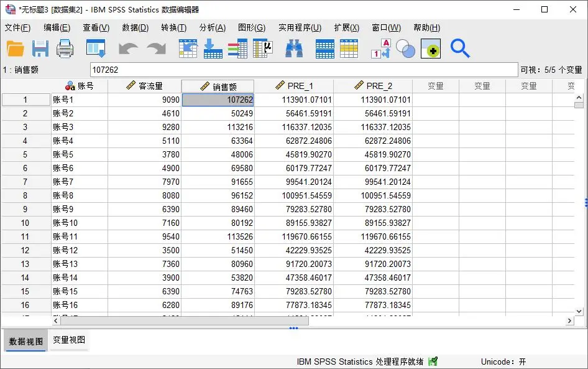Open the 数据(D) menu
The height and width of the screenshot is (369, 588).
coord(135,28)
